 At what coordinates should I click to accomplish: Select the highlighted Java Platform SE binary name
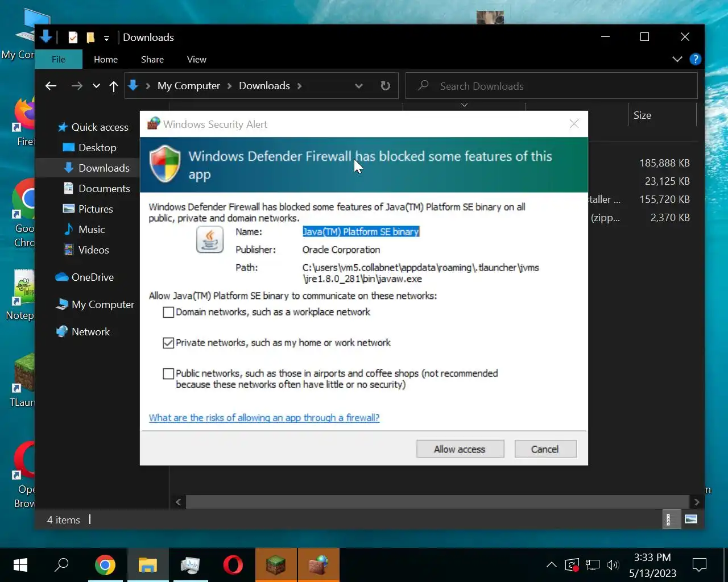coord(361,232)
